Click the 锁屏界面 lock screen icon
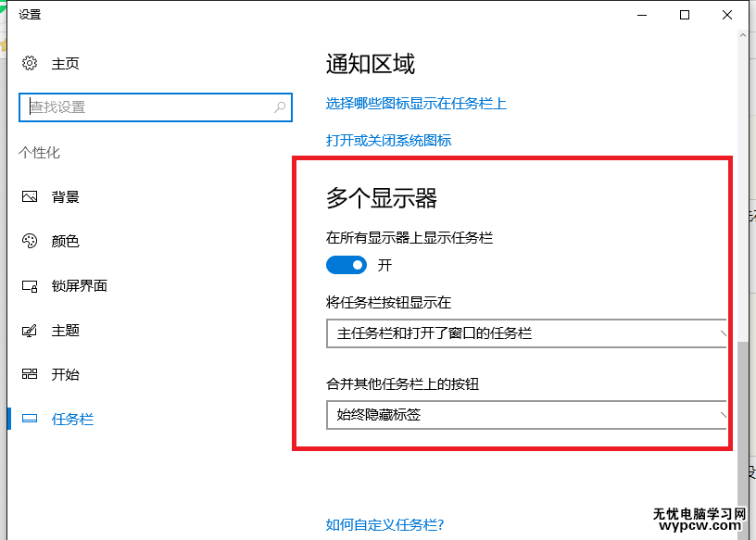 (30, 286)
